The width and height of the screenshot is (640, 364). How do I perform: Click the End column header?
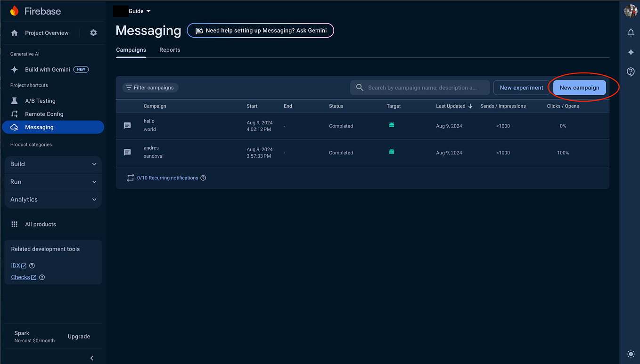coord(288,106)
